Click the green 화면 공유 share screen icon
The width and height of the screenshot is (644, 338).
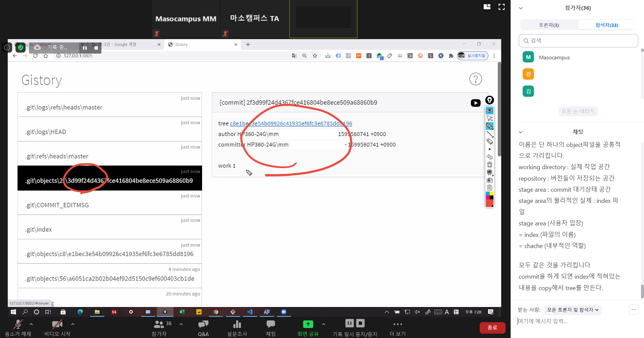[308, 324]
